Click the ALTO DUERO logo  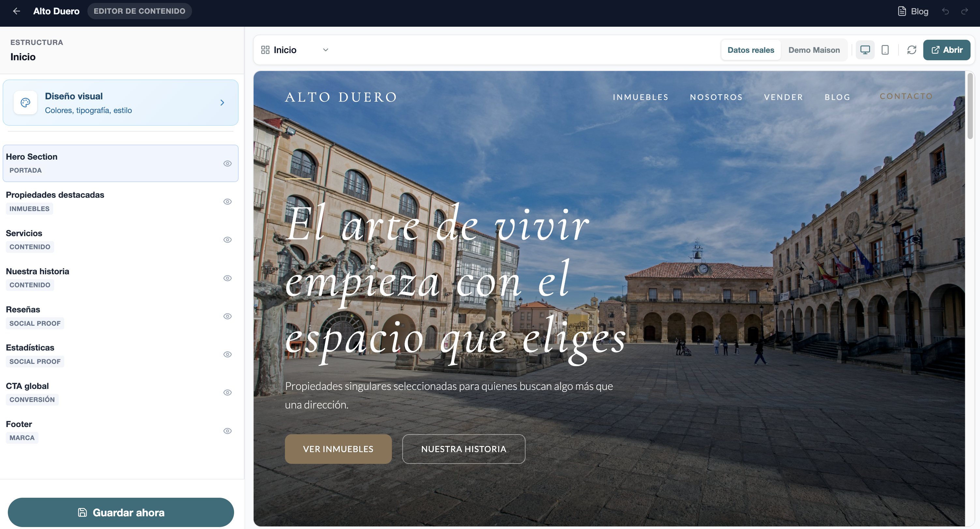(341, 97)
